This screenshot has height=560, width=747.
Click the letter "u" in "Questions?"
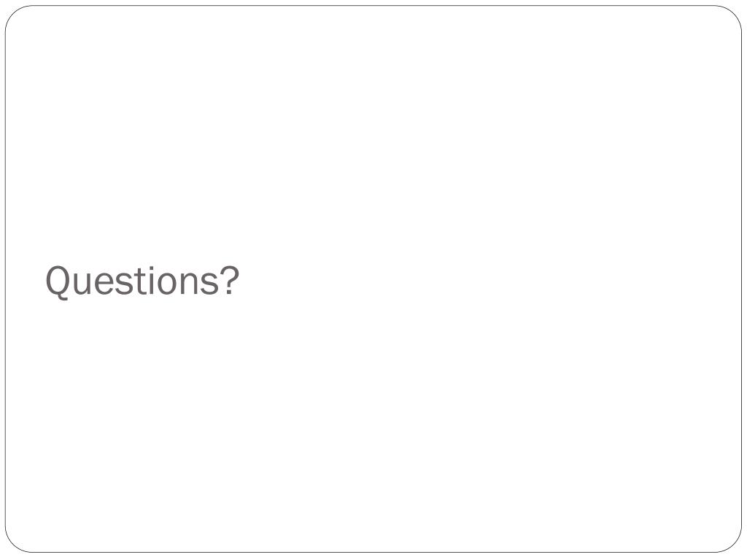(83, 284)
